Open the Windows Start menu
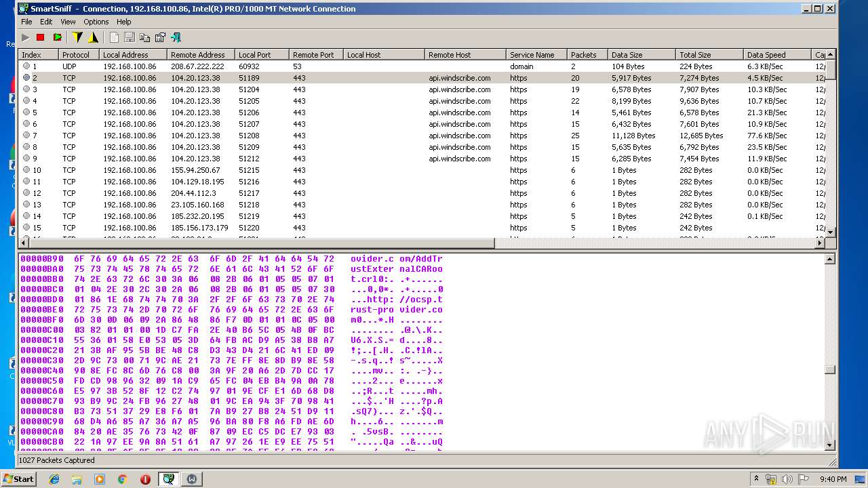 (x=19, y=479)
